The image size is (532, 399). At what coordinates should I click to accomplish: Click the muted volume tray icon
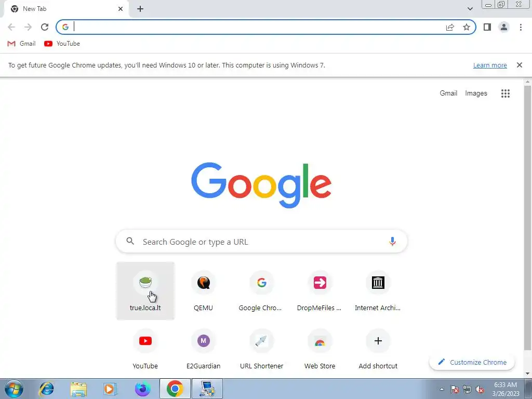pyautogui.click(x=480, y=390)
